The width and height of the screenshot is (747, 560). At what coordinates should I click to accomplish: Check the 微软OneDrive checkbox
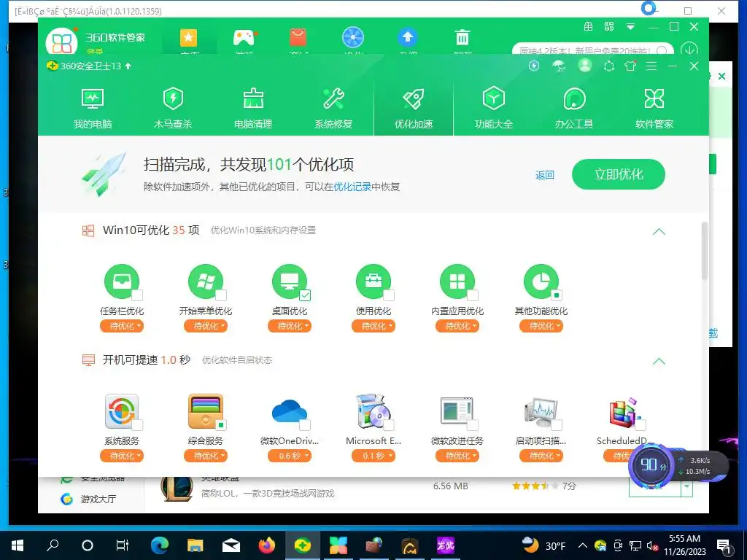click(305, 425)
